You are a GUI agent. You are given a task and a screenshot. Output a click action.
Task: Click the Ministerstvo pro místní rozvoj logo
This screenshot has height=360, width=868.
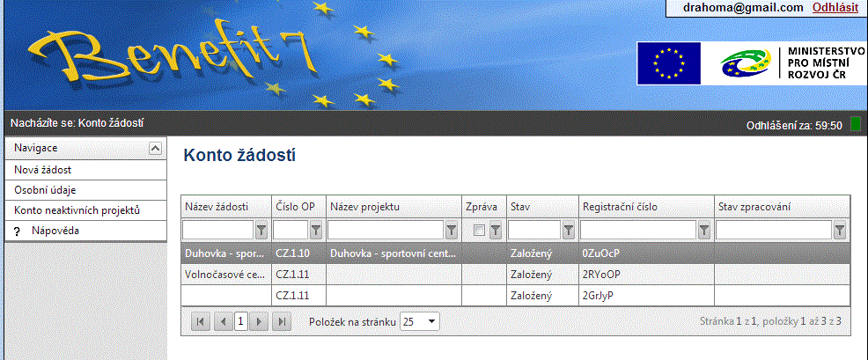point(792,63)
